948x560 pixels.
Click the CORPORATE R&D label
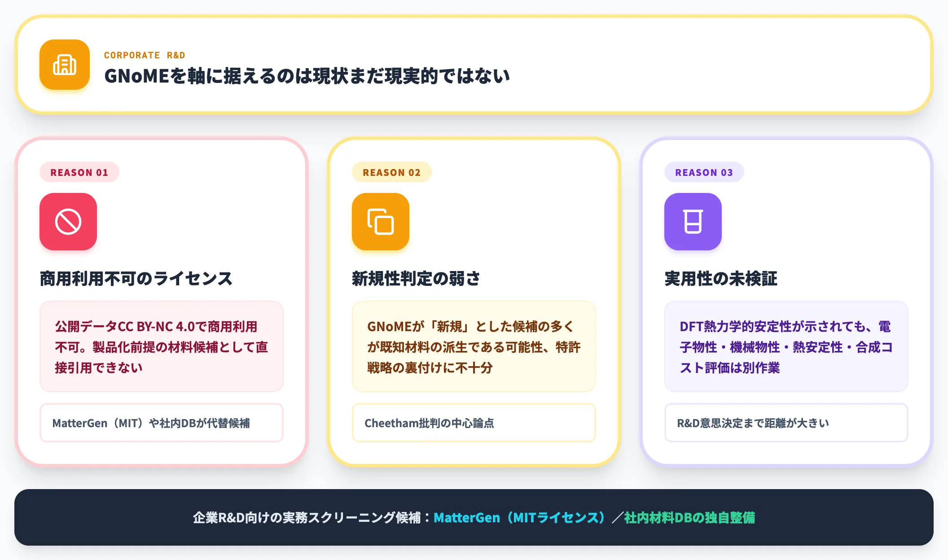[145, 55]
